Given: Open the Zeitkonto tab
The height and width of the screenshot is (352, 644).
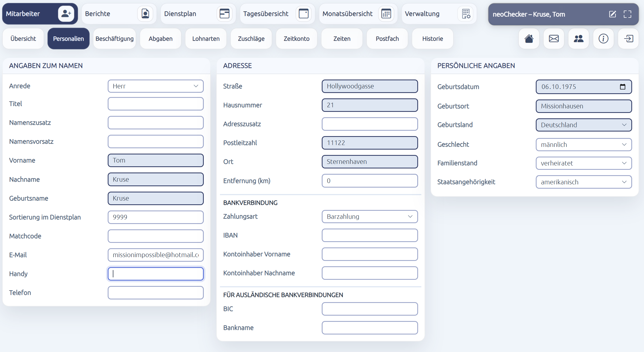Looking at the screenshot, I should [x=297, y=39].
